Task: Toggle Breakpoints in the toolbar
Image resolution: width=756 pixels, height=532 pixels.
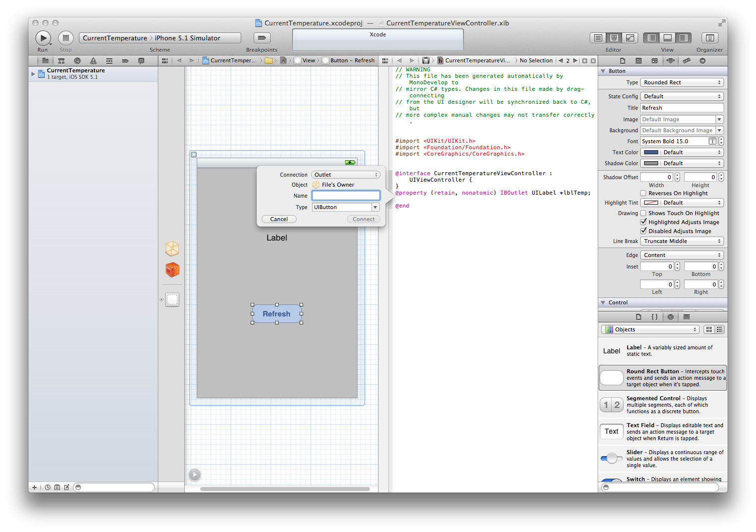Action: click(262, 38)
